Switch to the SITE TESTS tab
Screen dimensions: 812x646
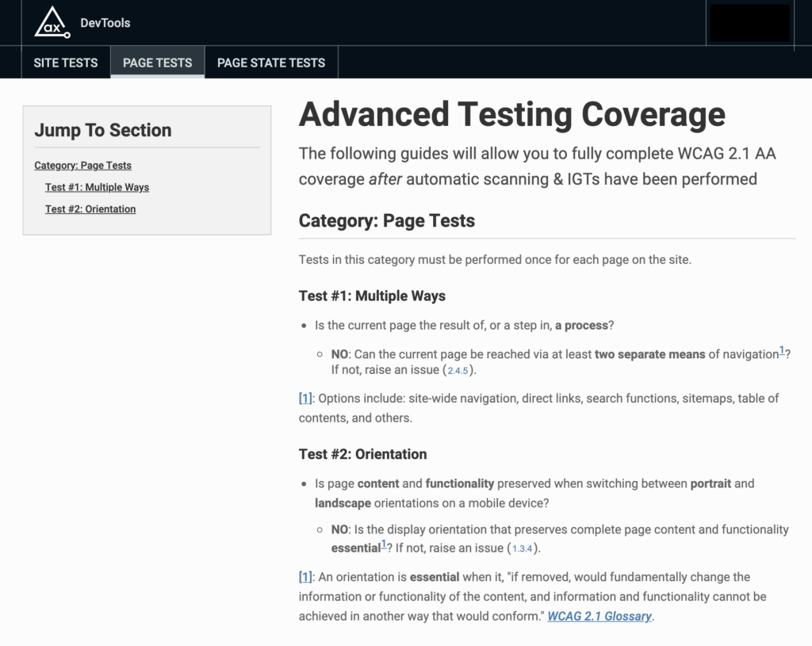click(x=65, y=62)
